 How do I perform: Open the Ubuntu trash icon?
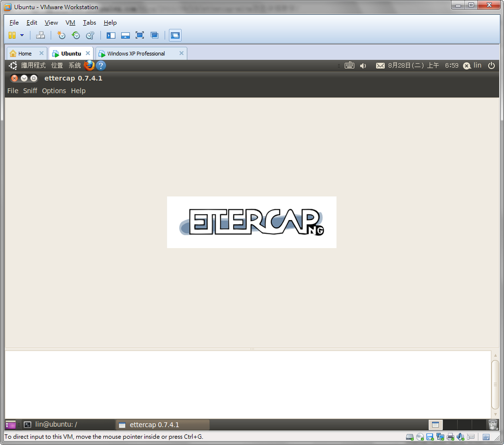493,425
